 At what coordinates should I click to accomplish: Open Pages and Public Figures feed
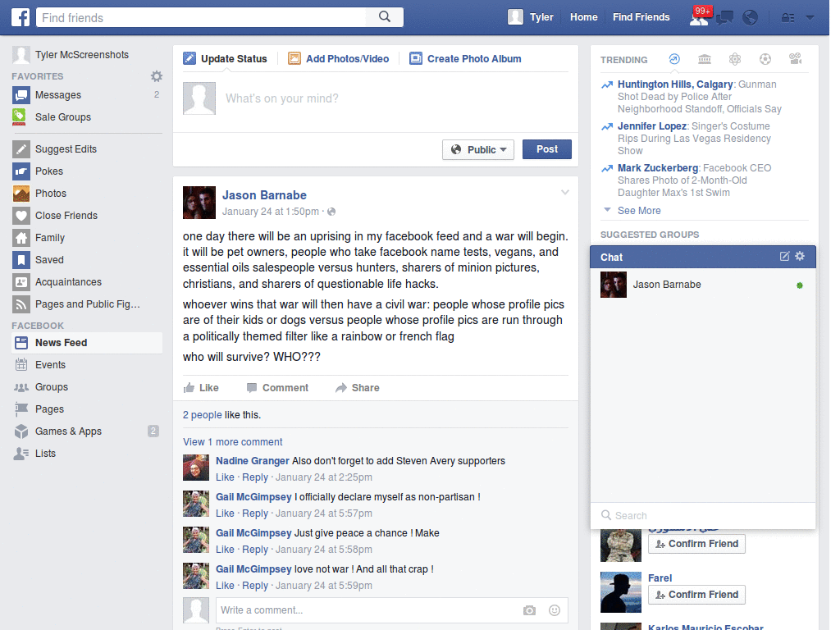pyautogui.click(x=87, y=304)
